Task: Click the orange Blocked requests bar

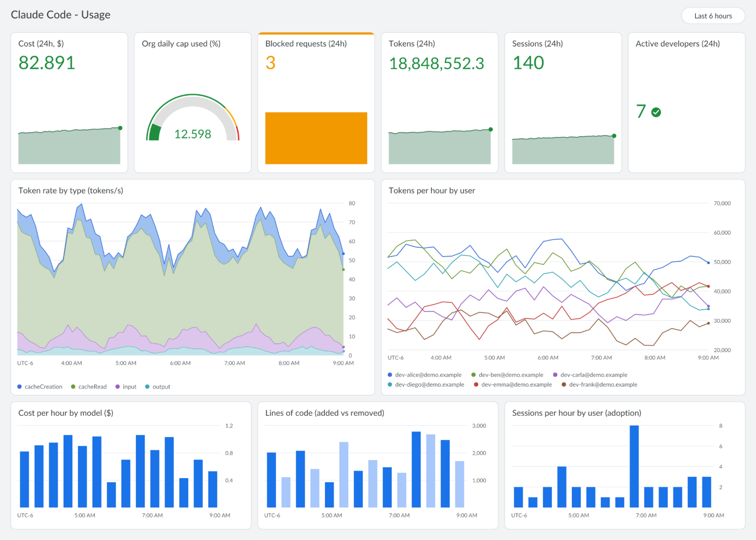Action: click(x=316, y=138)
